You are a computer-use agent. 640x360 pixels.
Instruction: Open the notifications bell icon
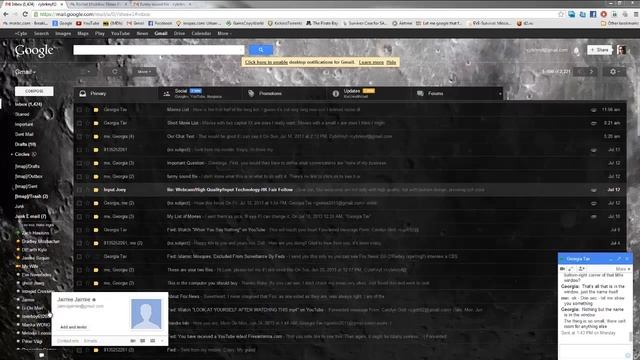point(576,51)
